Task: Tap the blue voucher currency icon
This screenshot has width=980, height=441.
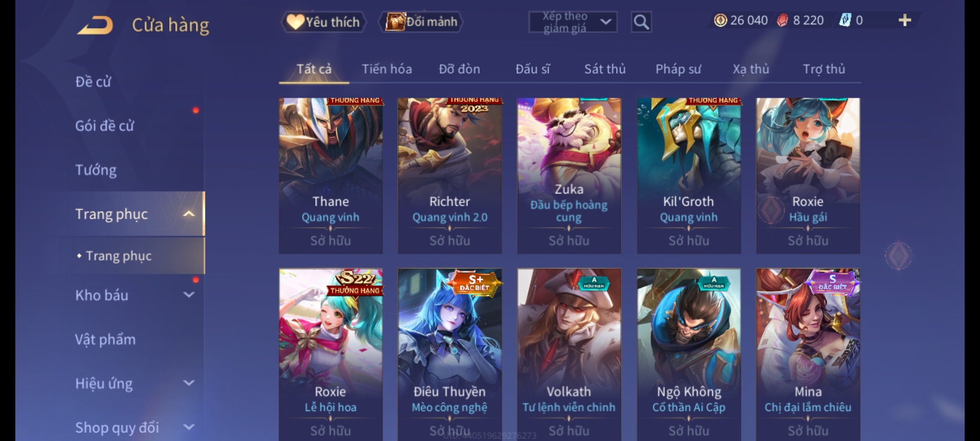Action: pyautogui.click(x=845, y=20)
